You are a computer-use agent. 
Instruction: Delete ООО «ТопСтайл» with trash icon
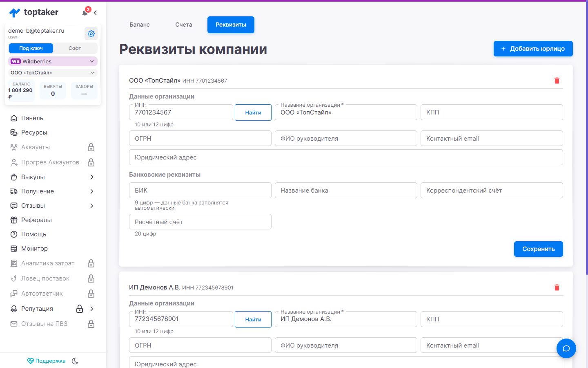pyautogui.click(x=557, y=81)
